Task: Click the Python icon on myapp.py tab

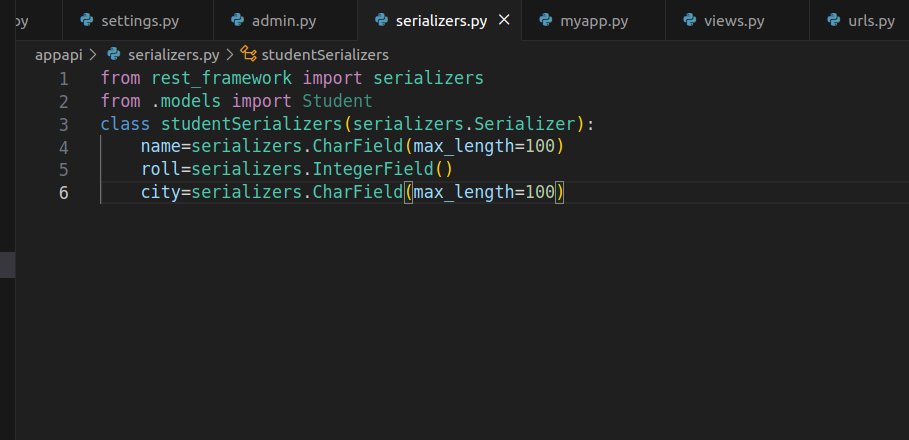Action: (546, 20)
